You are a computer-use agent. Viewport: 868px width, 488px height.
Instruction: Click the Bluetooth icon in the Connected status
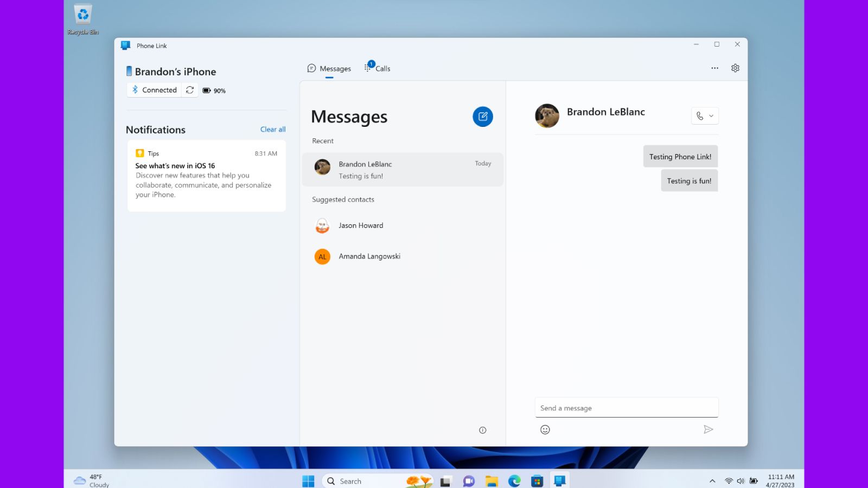(135, 89)
